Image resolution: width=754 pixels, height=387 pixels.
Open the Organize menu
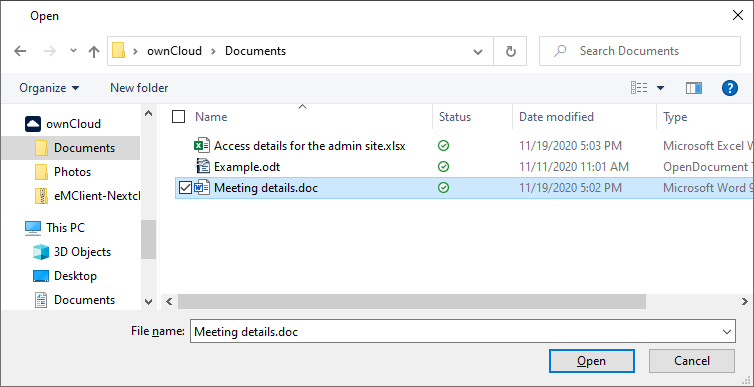(49, 88)
